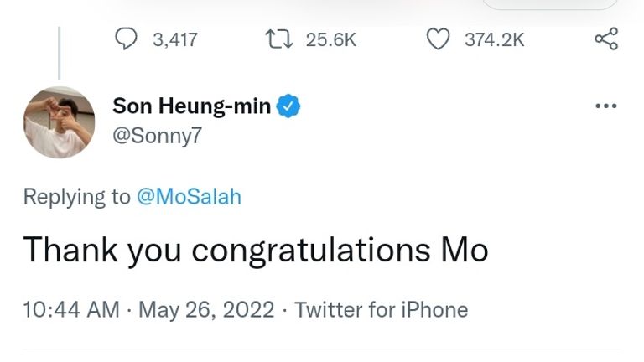Viewport: 644px width, 362px height.
Task: Click the blue verified badge
Action: pyautogui.click(x=289, y=106)
